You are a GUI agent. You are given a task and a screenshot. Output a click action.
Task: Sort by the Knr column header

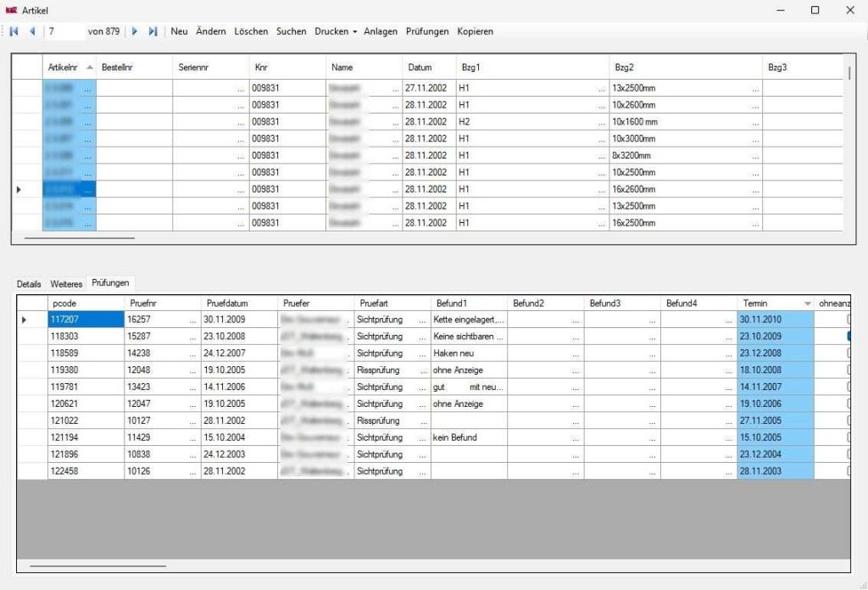287,68
